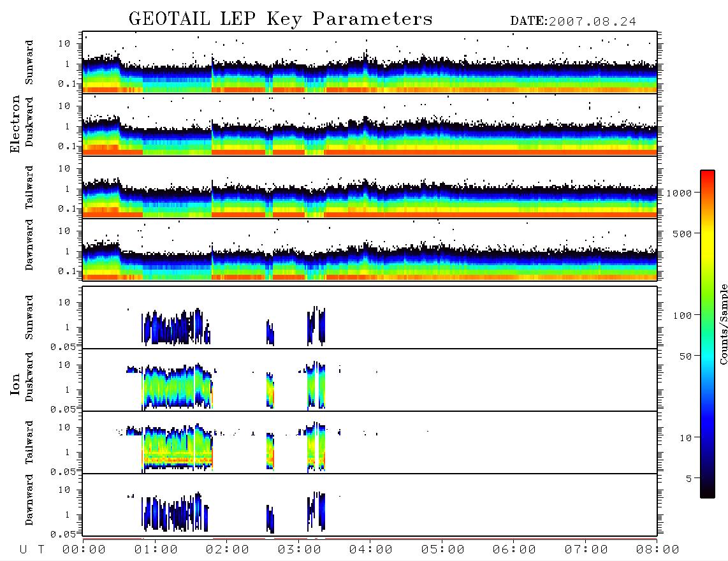Viewport: 728px width, 561px height.
Task: Click the "U T" time axis label
Action: [x=32, y=550]
